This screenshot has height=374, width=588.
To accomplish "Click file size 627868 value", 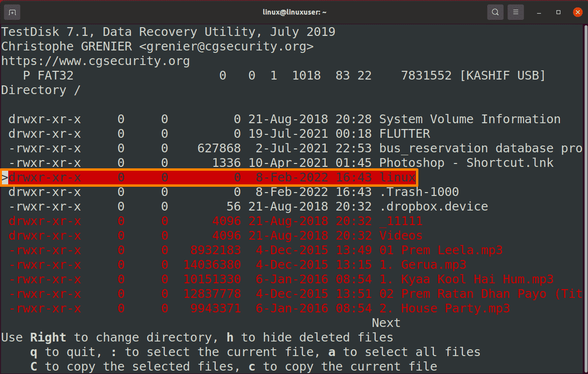I will [219, 148].
